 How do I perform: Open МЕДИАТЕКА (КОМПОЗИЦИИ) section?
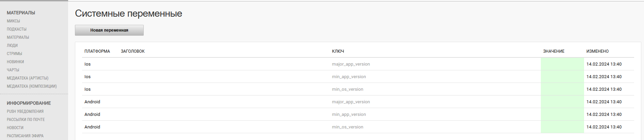(32, 86)
